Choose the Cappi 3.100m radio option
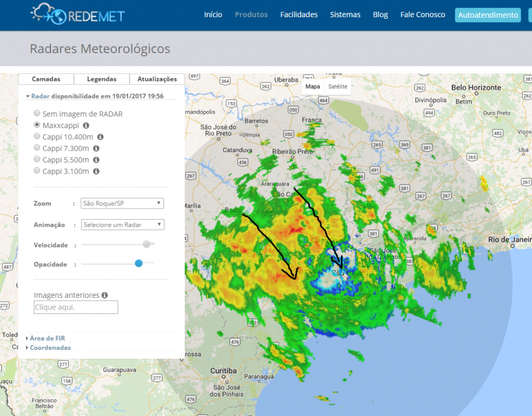 [37, 171]
